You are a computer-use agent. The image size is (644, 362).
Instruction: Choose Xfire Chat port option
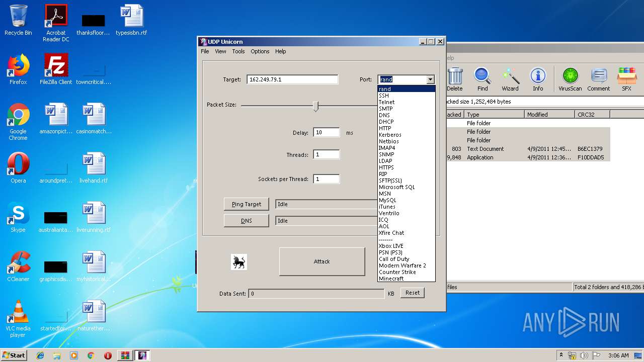click(x=407, y=233)
